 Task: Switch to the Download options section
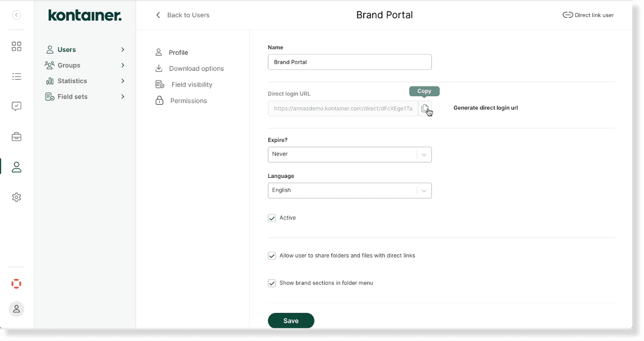(196, 68)
